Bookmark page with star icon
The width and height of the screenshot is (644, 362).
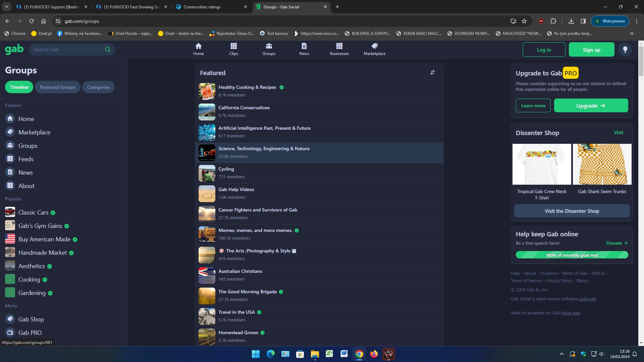[524, 21]
